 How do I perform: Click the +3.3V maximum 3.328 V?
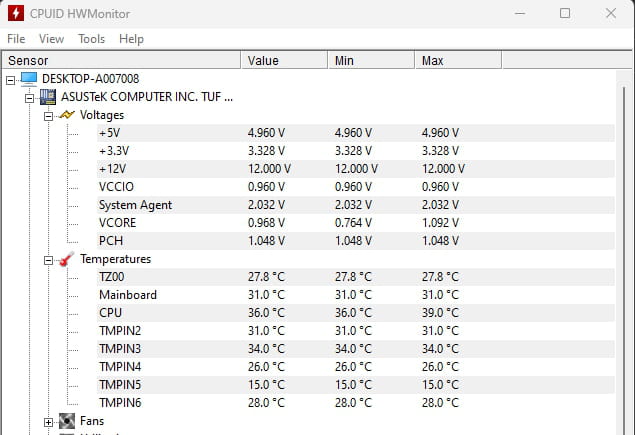[x=441, y=151]
